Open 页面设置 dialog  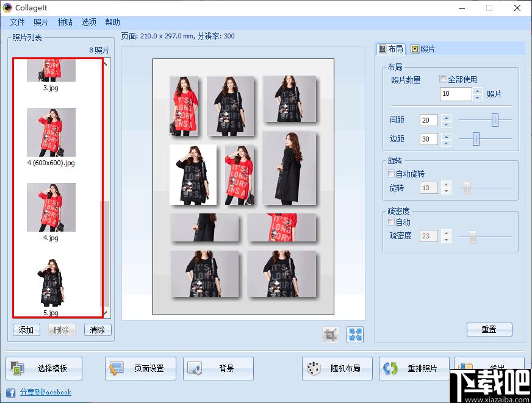(x=140, y=368)
